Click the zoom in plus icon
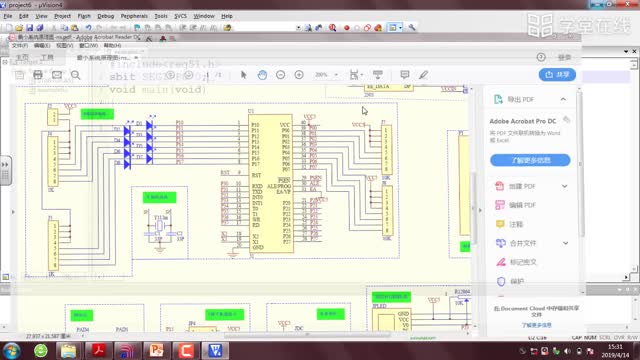Image resolution: width=640 pixels, height=360 pixels. [299, 75]
